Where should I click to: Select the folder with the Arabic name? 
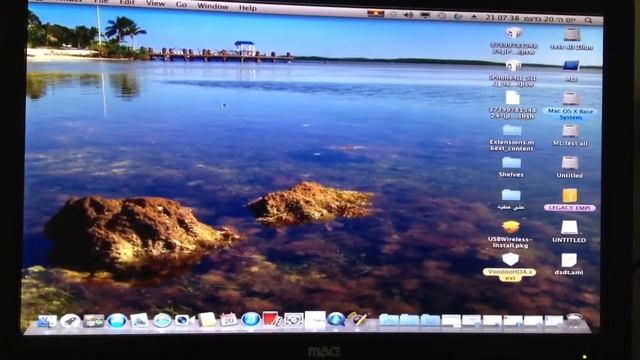pyautogui.click(x=511, y=195)
